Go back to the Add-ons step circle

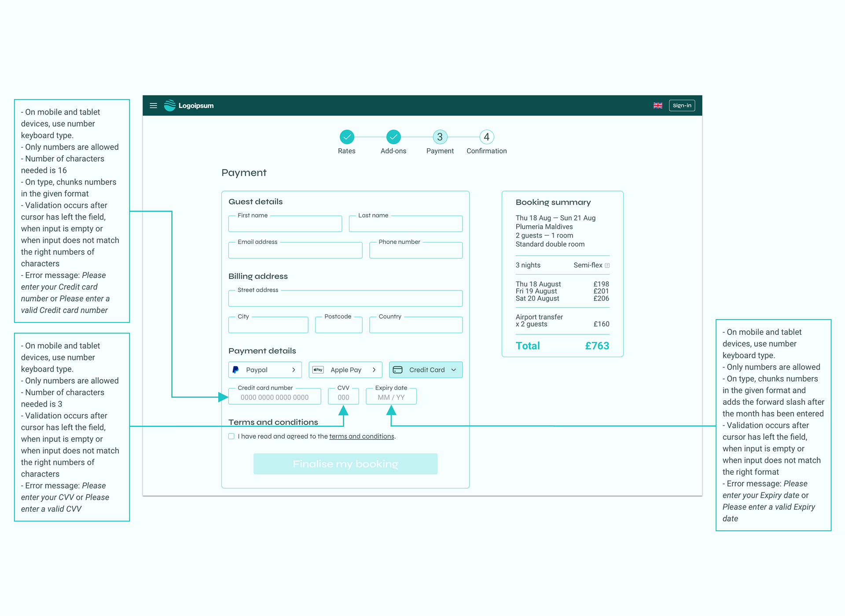[393, 137]
